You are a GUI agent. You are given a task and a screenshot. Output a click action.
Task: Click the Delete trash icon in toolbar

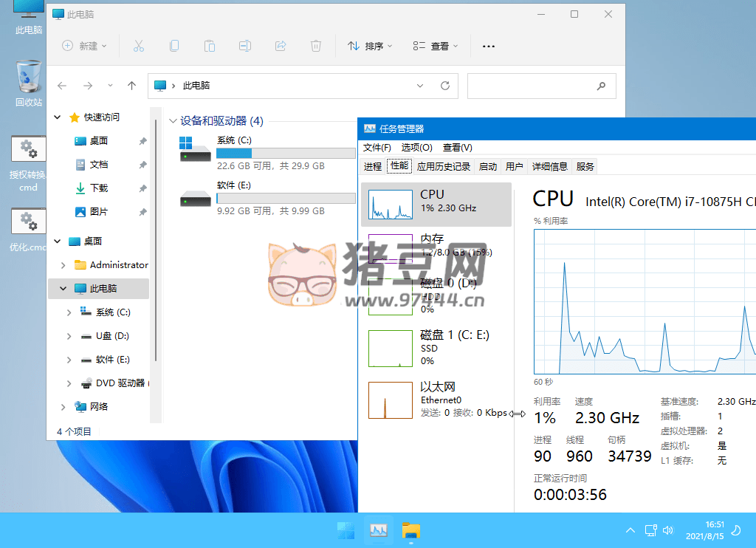point(316,46)
